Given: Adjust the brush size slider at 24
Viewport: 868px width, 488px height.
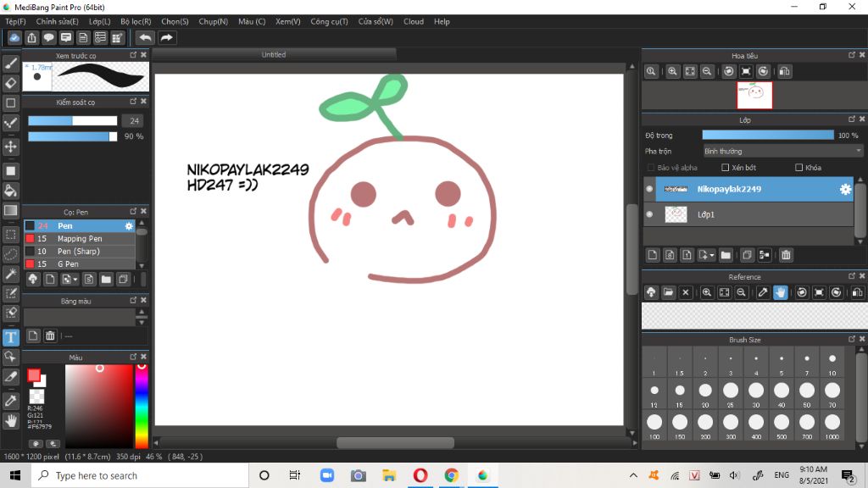Looking at the screenshot, I should [x=73, y=120].
